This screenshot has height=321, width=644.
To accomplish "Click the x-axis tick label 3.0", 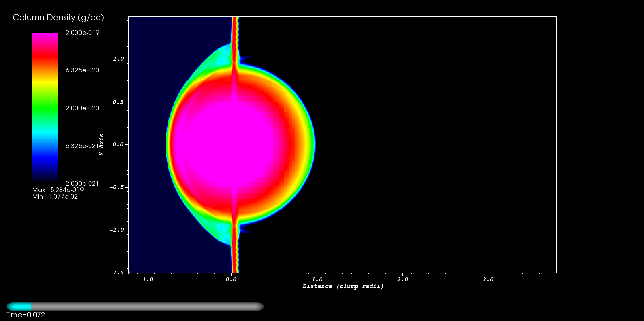I will coord(488,279).
